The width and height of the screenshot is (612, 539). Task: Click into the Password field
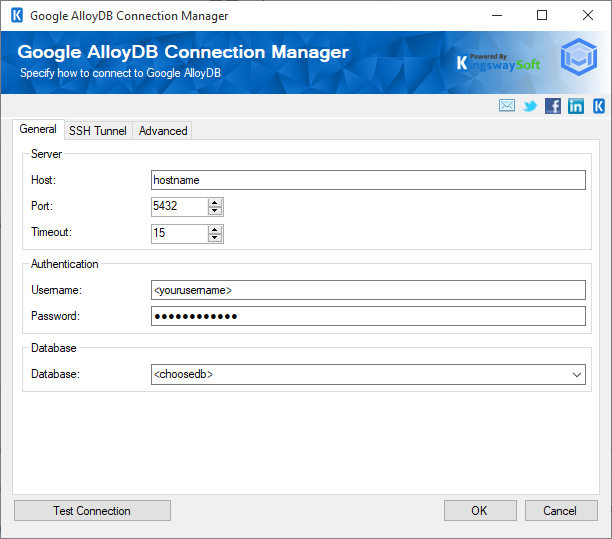point(368,316)
